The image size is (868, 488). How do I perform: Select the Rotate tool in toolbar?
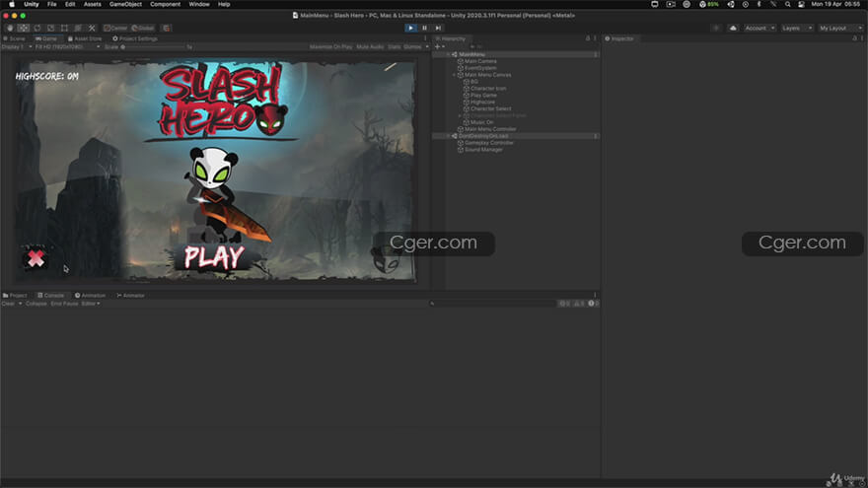point(37,28)
